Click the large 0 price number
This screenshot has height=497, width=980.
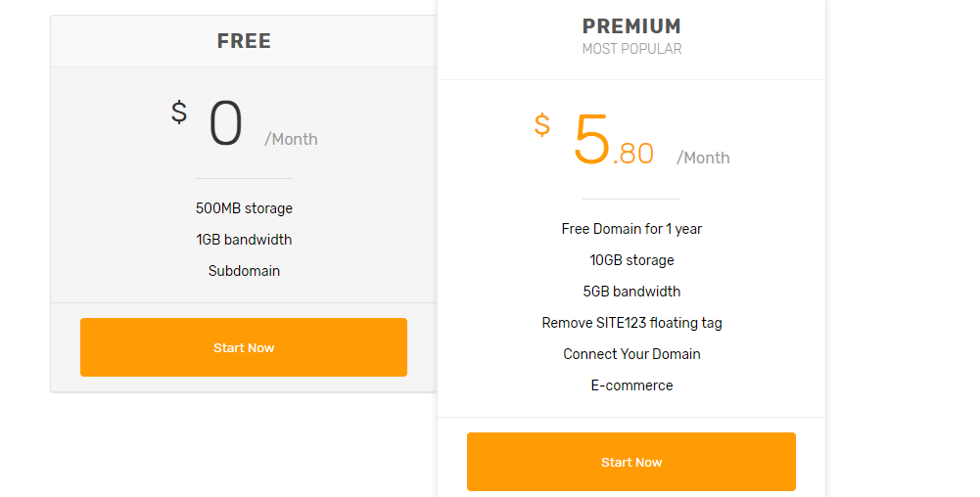[x=225, y=126]
